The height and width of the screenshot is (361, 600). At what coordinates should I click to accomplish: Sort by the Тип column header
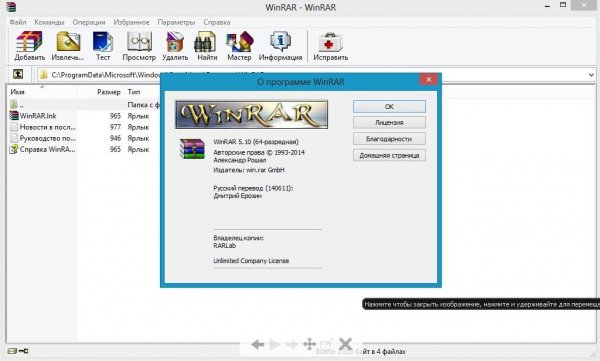point(134,92)
